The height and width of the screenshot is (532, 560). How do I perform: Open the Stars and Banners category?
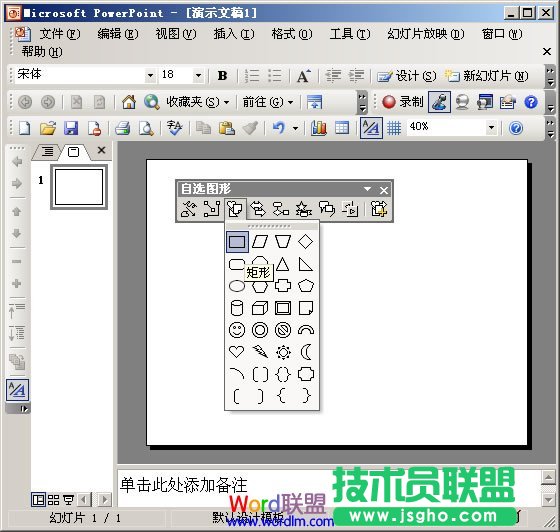click(x=304, y=209)
